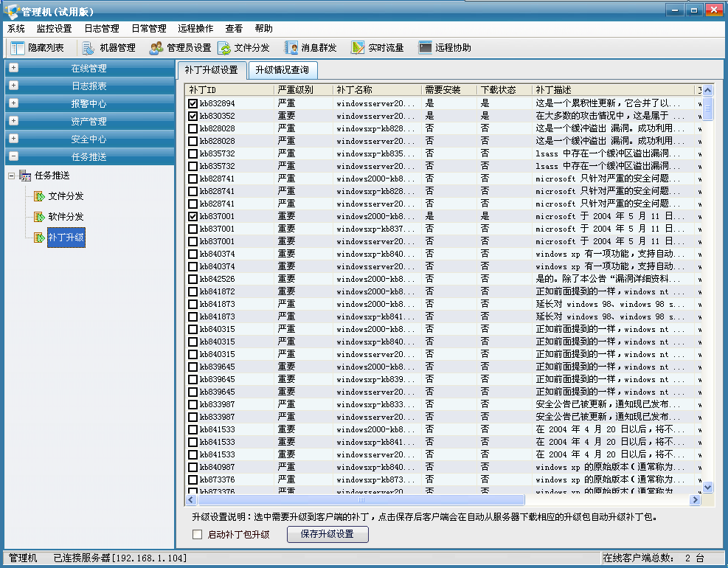
Task: Open the 监控设置 menu
Action: [54, 29]
